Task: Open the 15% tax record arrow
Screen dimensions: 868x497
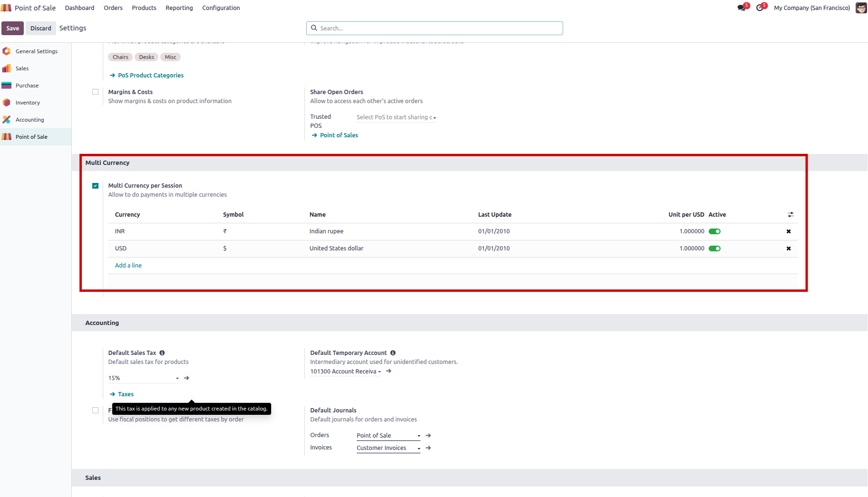Action: pos(187,378)
